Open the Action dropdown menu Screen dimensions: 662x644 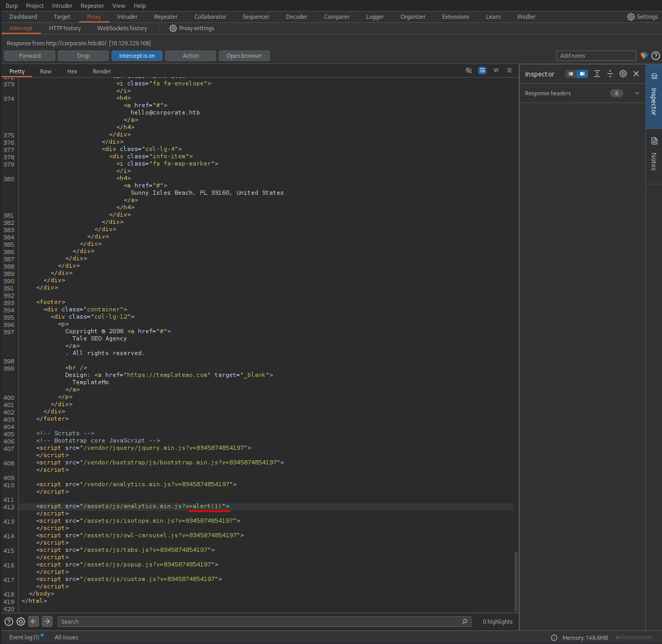click(x=191, y=56)
